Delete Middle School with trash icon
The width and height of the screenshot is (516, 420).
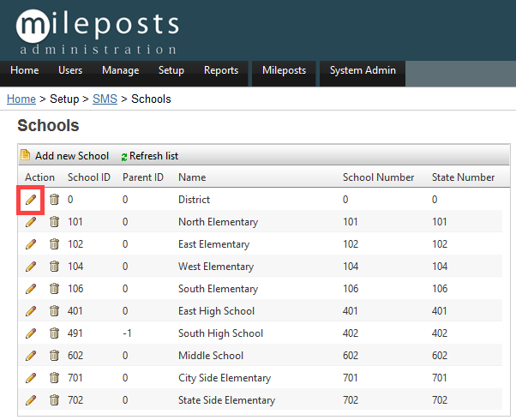[54, 356]
